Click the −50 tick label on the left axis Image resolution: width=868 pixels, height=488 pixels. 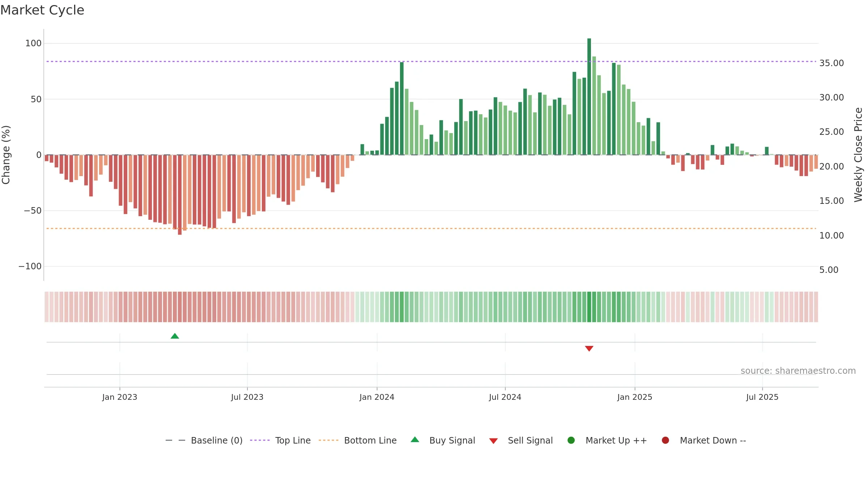[33, 211]
